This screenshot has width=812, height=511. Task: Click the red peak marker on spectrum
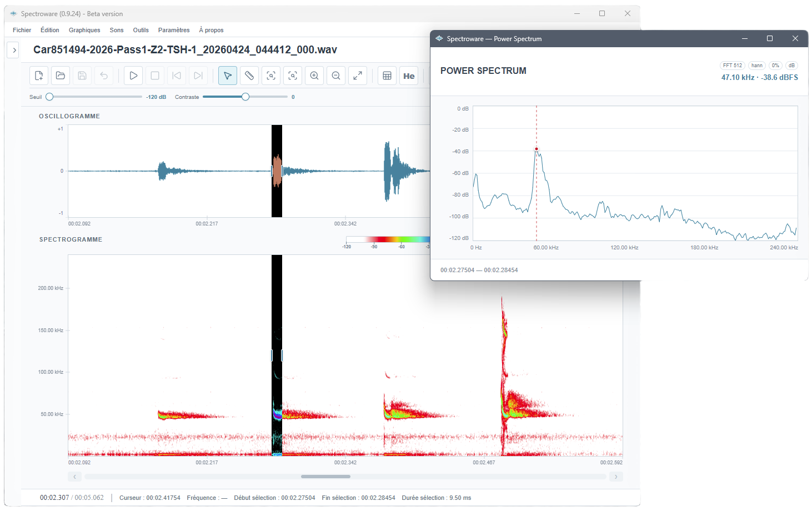[537, 149]
